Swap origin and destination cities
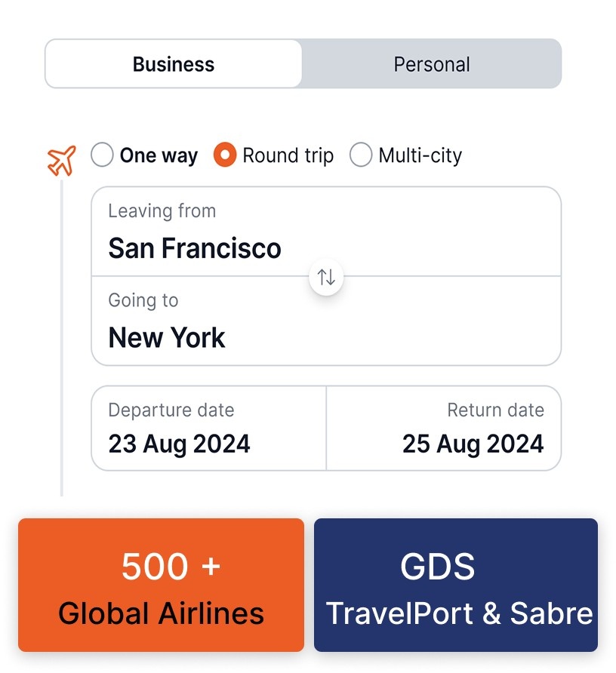Viewport: 616px width, 673px height. 326,277
